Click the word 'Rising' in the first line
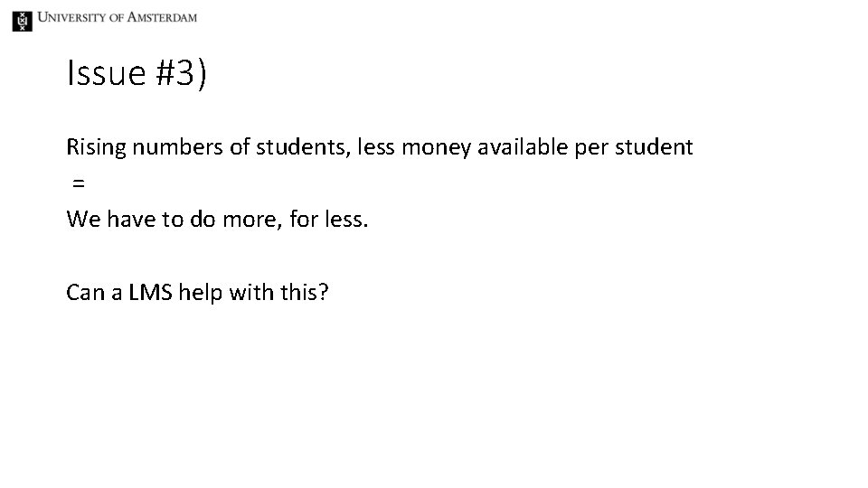868x488 pixels. click(x=96, y=146)
